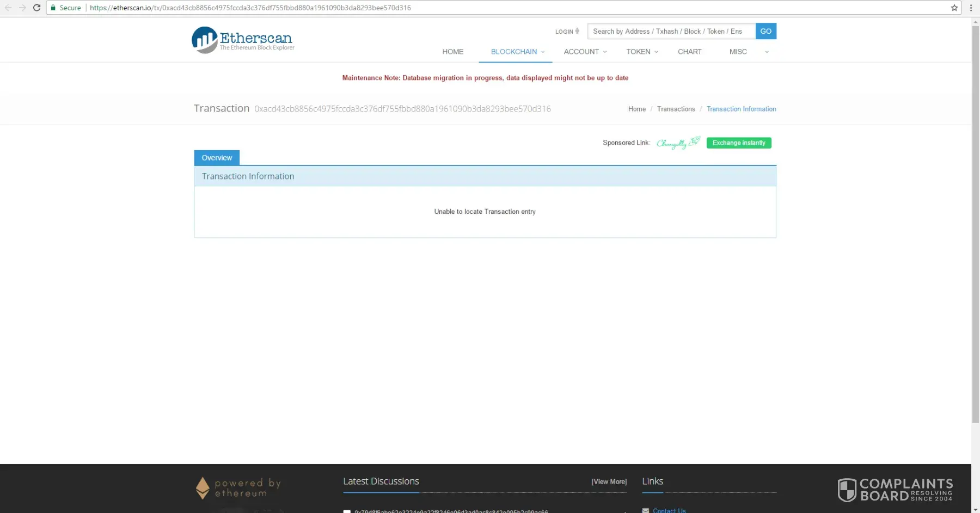Click the Etherscan logo
Image resolution: width=980 pixels, height=513 pixels.
tap(242, 40)
